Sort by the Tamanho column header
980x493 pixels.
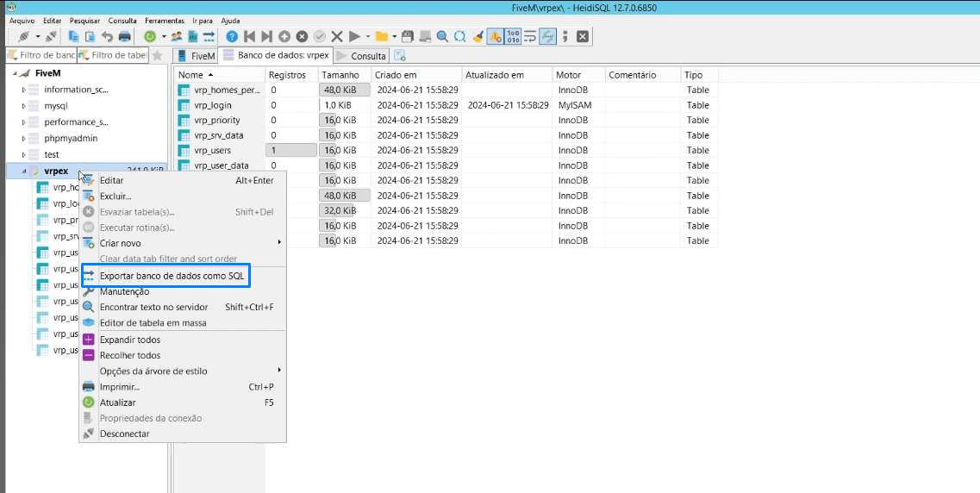pyautogui.click(x=345, y=75)
